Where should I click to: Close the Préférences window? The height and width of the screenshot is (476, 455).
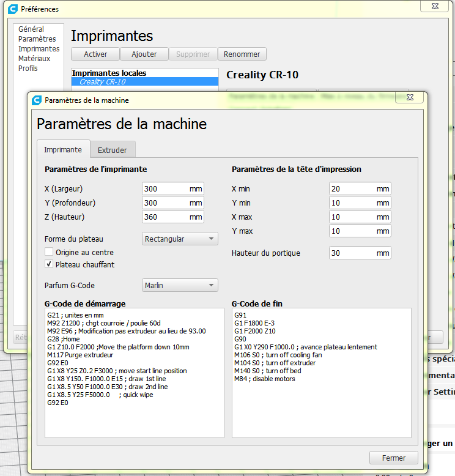pos(435,6)
